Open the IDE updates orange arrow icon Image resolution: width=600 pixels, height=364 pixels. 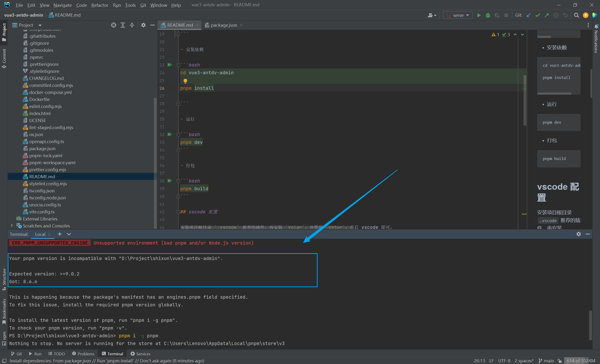(585, 15)
